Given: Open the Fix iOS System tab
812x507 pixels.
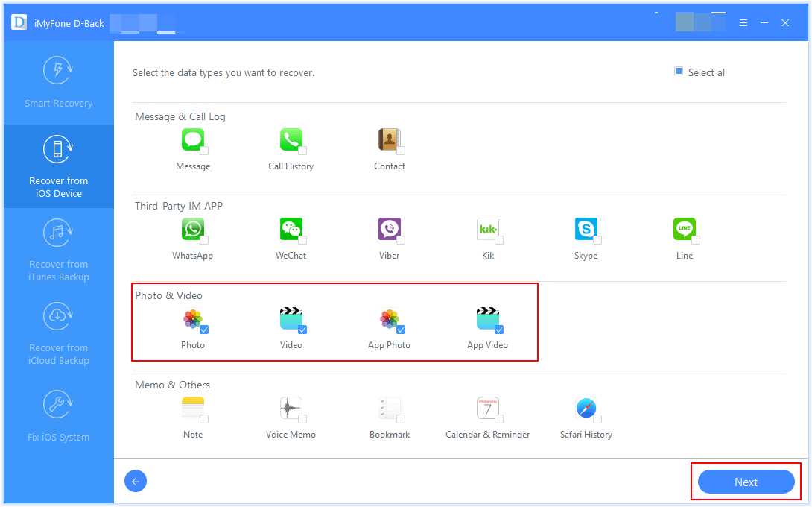Looking at the screenshot, I should [58, 417].
